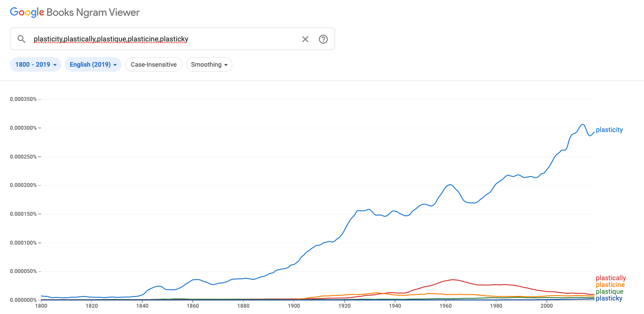Open the Books Ngram Viewer title link
Viewport: 644px width, 314px height.
click(x=93, y=13)
